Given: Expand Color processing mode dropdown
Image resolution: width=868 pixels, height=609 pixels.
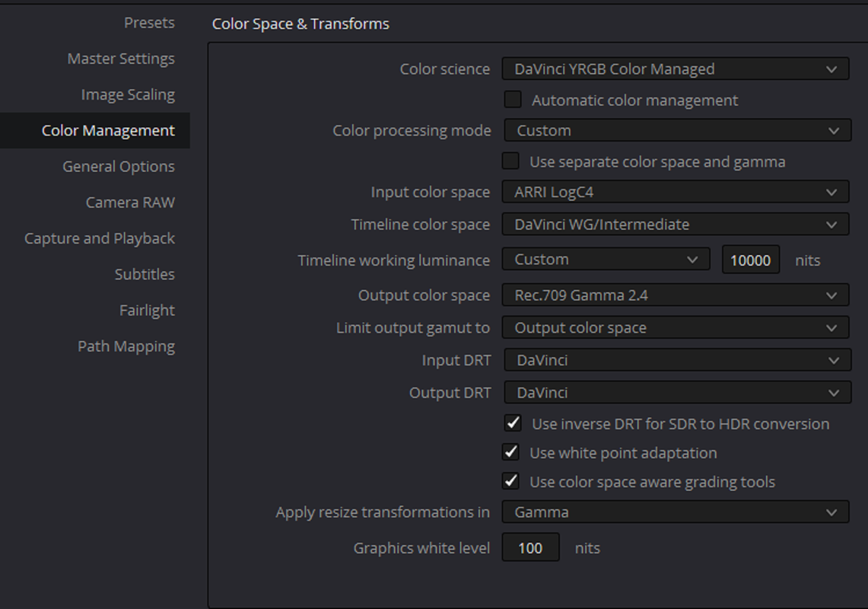Looking at the screenshot, I should click(678, 130).
